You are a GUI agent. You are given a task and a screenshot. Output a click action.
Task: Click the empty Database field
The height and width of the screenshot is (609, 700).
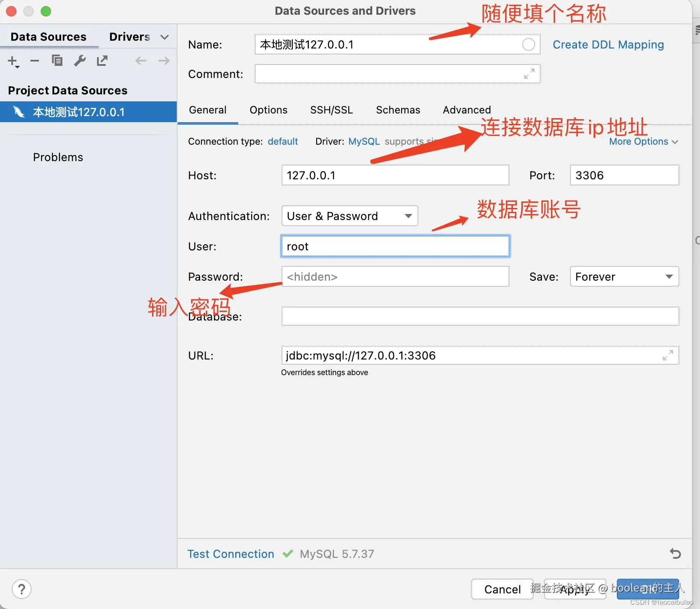point(480,316)
